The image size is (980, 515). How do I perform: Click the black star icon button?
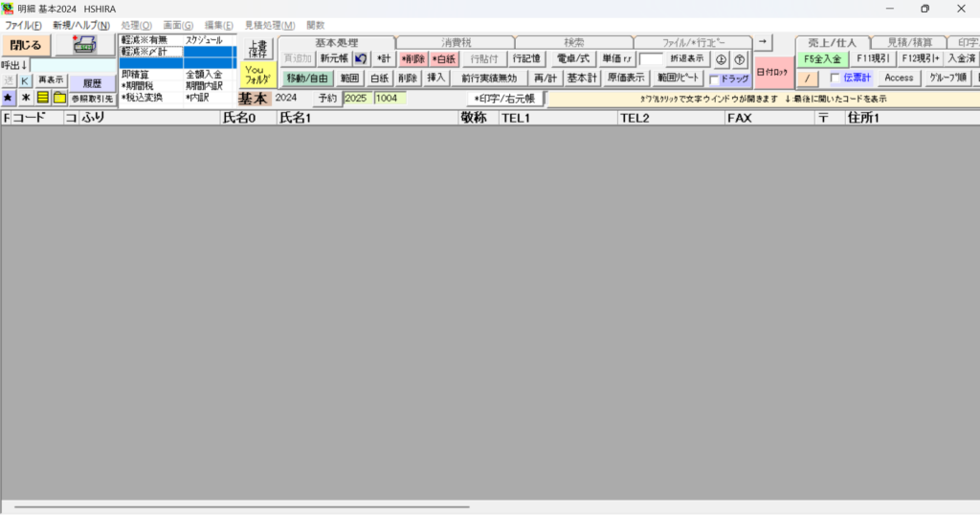point(8,98)
